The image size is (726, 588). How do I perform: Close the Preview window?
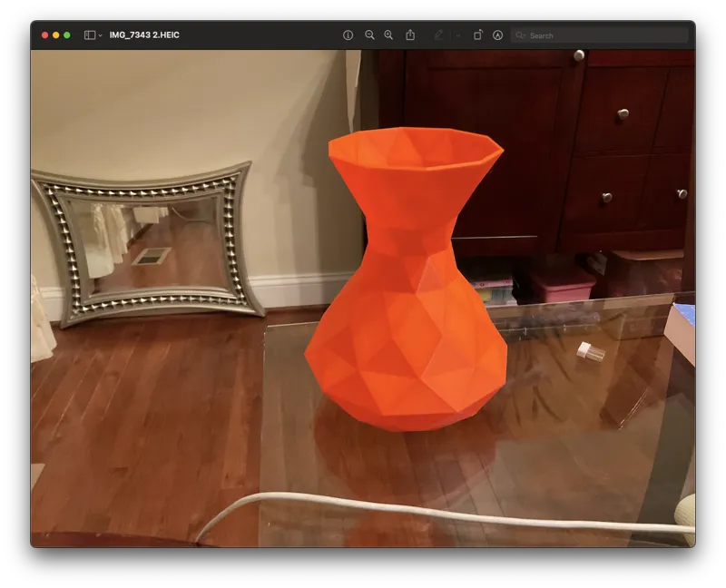point(44,35)
